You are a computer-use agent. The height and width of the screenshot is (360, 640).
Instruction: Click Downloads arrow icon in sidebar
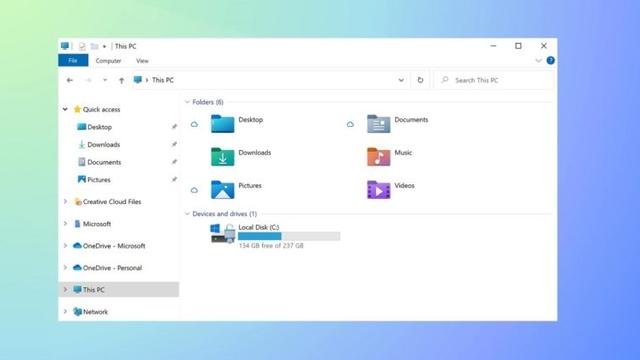pyautogui.click(x=82, y=144)
